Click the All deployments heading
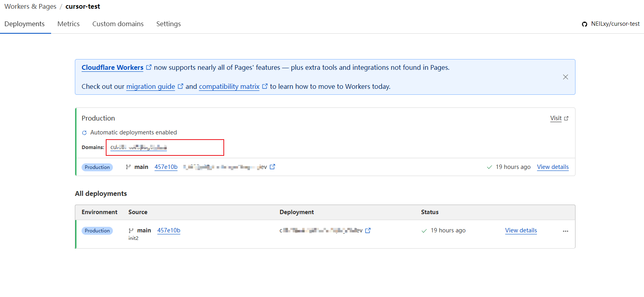This screenshot has height=297, width=644. (x=101, y=194)
